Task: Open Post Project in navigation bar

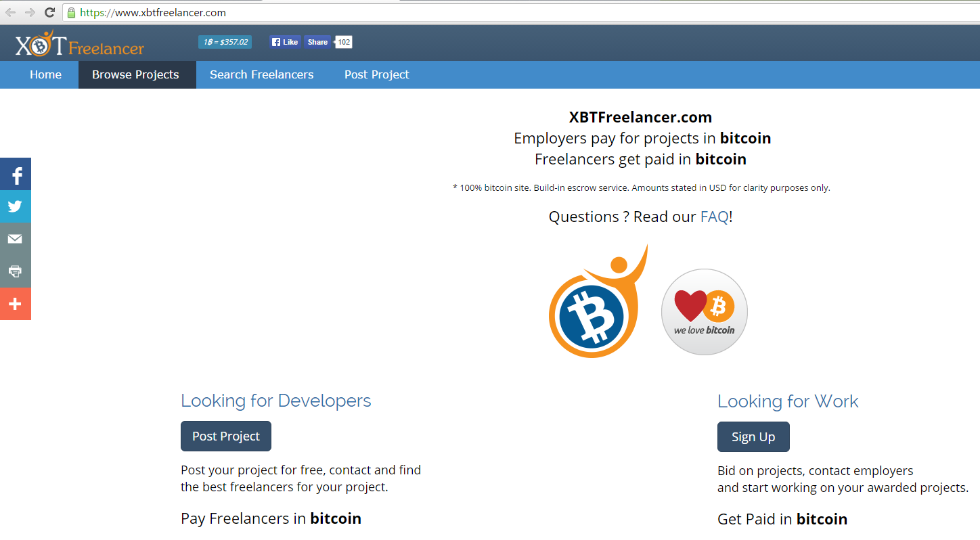Action: [376, 74]
